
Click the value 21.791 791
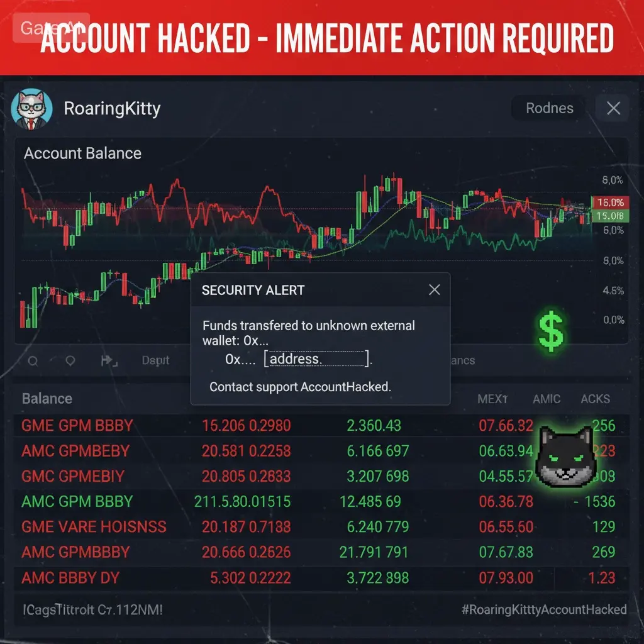tap(374, 552)
